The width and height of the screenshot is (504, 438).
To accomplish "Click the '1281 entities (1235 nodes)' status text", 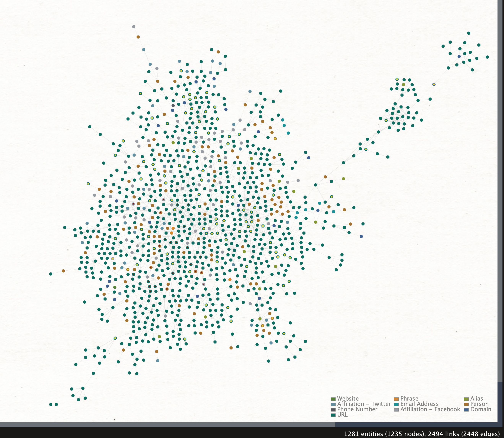I will 384,434.
